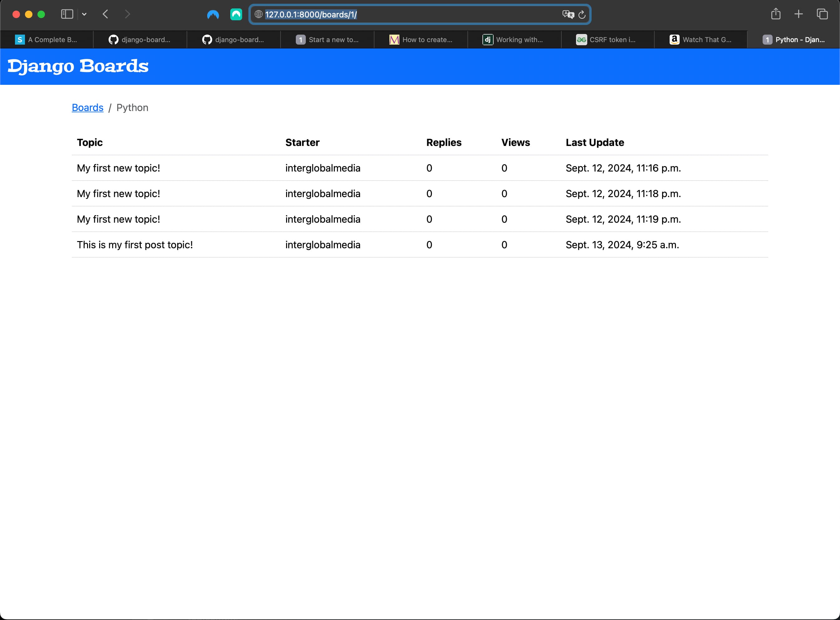The image size is (840, 620).
Task: Switch to the 'Working with...' tab
Action: point(515,39)
